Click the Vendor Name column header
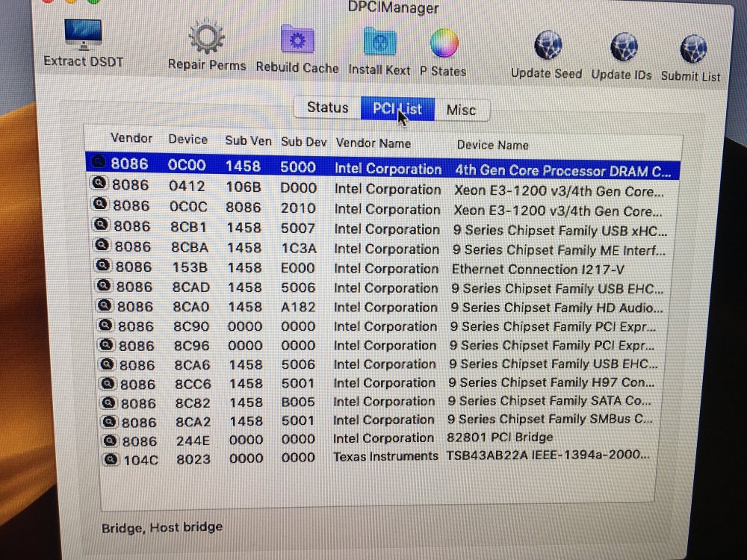The width and height of the screenshot is (747, 560). tap(373, 143)
